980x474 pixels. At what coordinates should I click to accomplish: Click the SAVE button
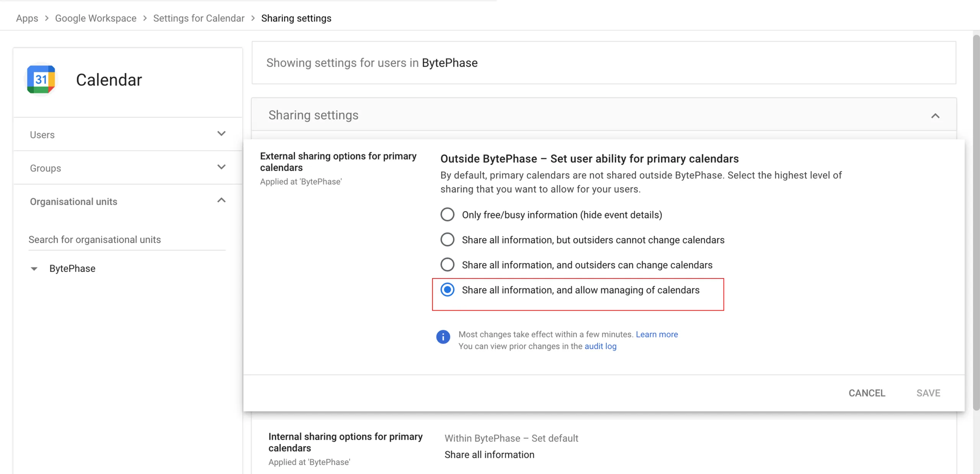pos(928,393)
